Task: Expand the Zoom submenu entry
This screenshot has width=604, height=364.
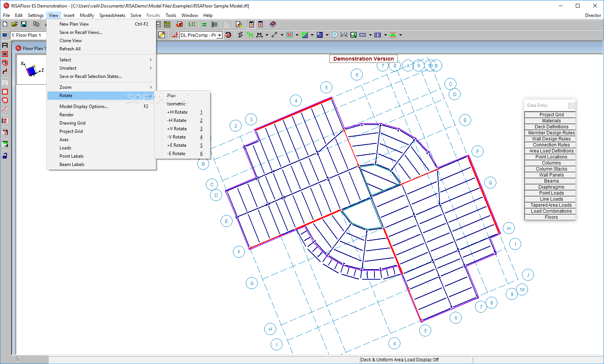Action: tap(101, 87)
